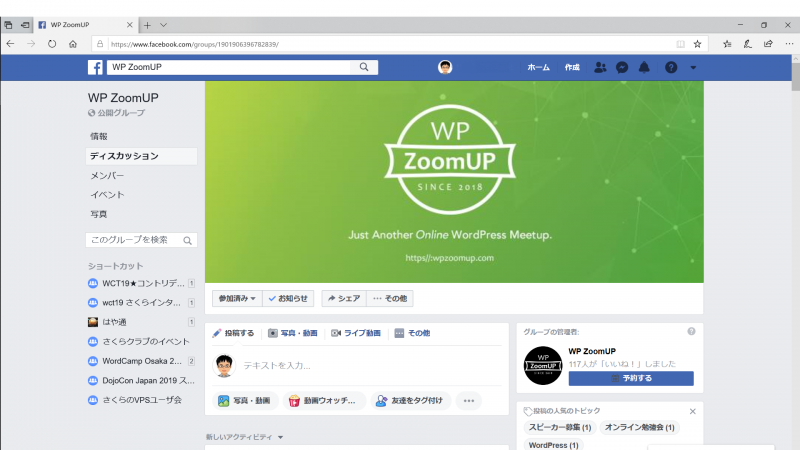Expand the 参加済み dropdown
Image resolution: width=800 pixels, height=450 pixels.
[x=237, y=298]
